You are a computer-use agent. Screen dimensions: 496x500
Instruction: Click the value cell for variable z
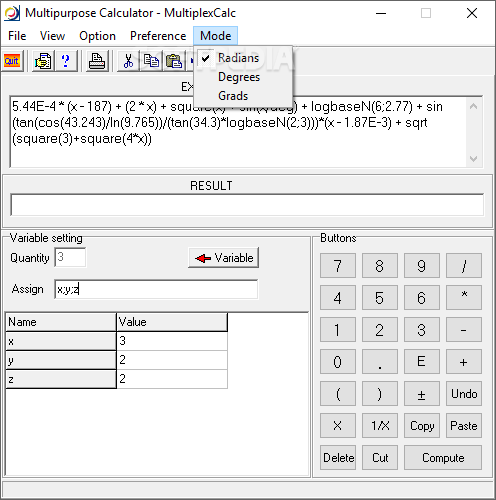pos(172,379)
